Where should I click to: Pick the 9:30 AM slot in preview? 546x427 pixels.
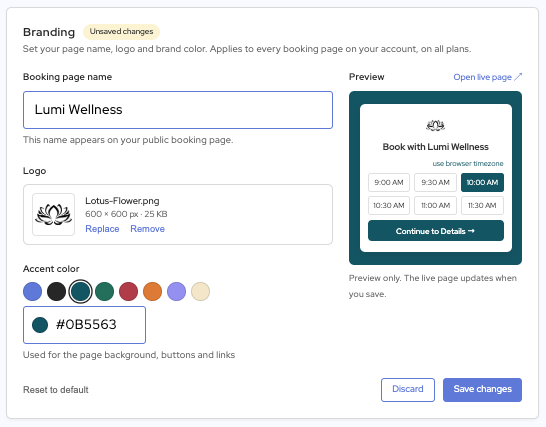tap(435, 183)
